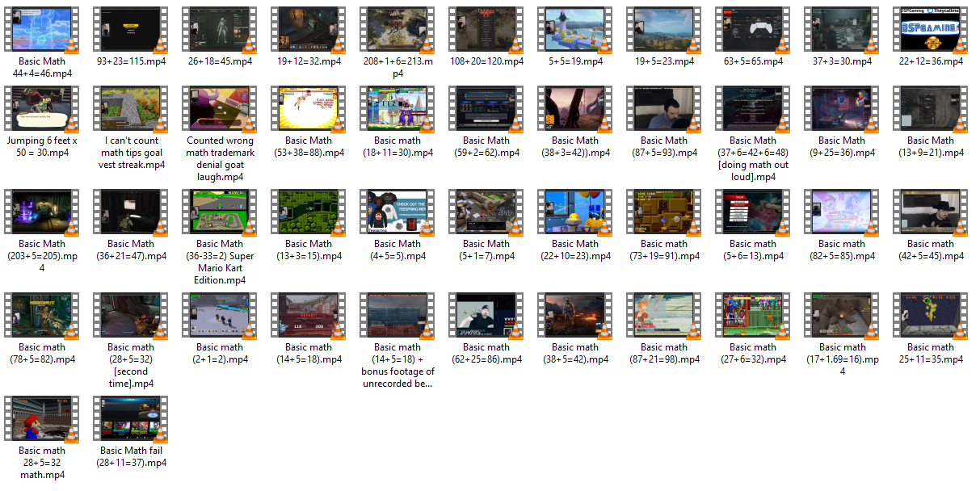Screen dimensions: 980x491
Task: Select the Basic math (87+21=98).mp4 thumbnail
Action: point(664,317)
